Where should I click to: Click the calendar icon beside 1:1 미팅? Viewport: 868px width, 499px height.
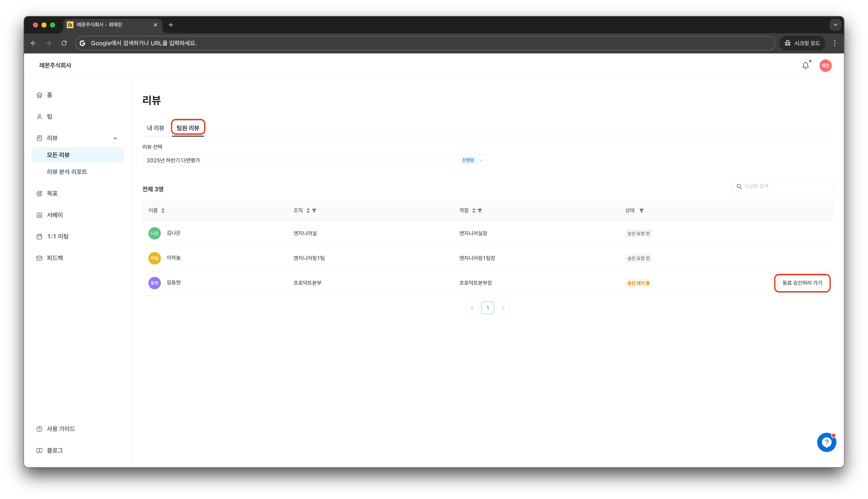(x=39, y=236)
